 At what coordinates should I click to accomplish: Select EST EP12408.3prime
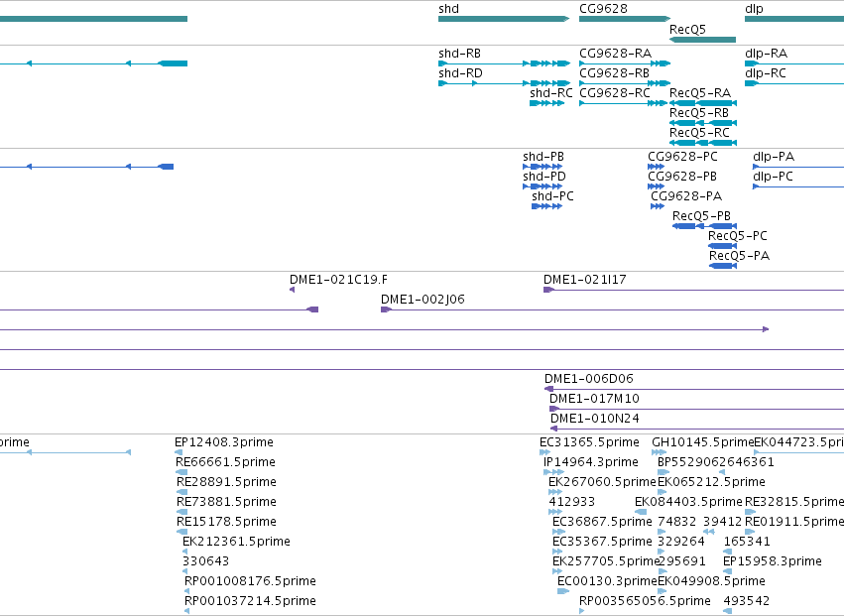[179, 452]
